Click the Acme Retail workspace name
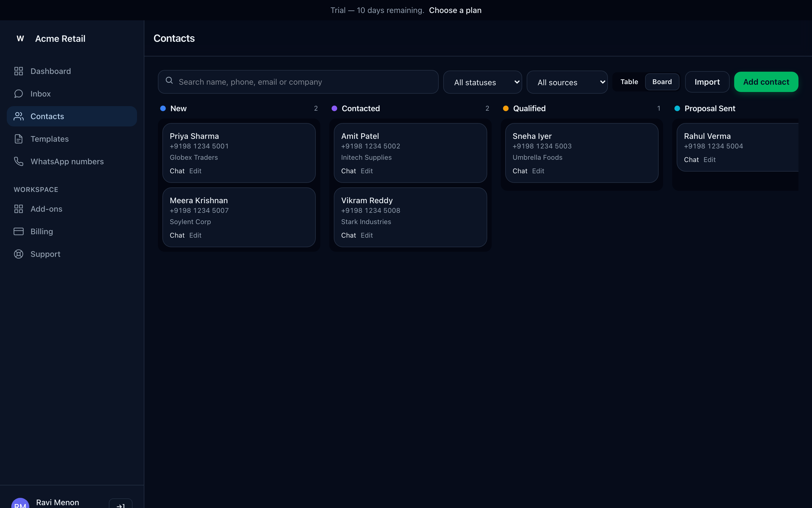 click(x=60, y=39)
